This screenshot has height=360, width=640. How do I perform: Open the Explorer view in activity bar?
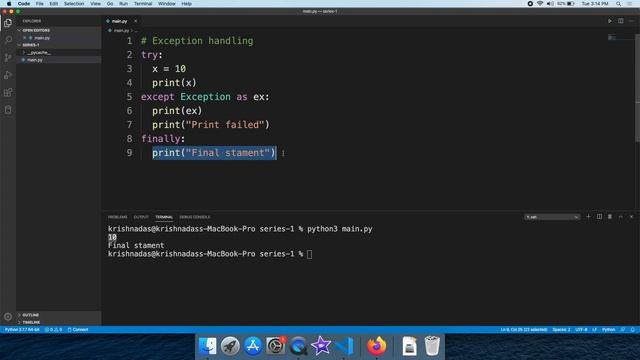(8, 23)
